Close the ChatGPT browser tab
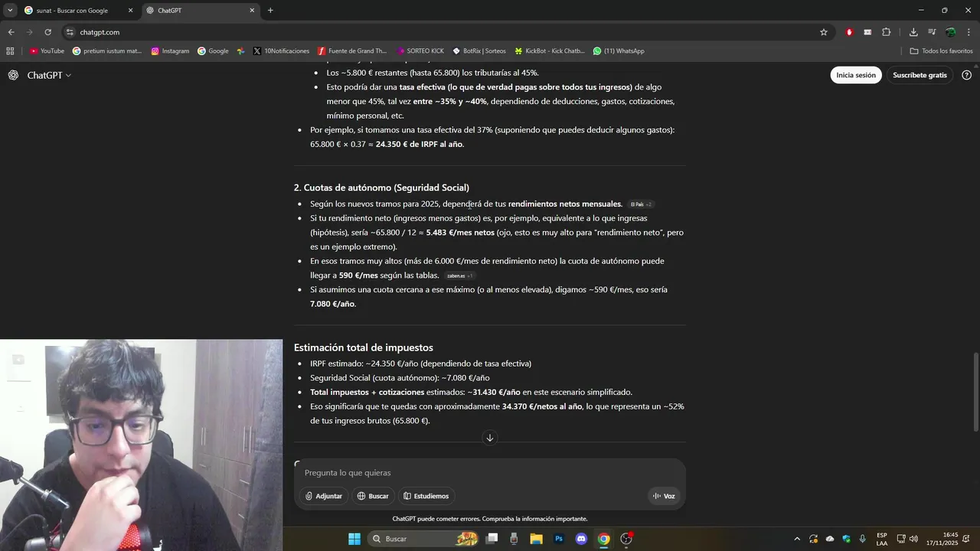The width and height of the screenshot is (980, 551). point(252,11)
